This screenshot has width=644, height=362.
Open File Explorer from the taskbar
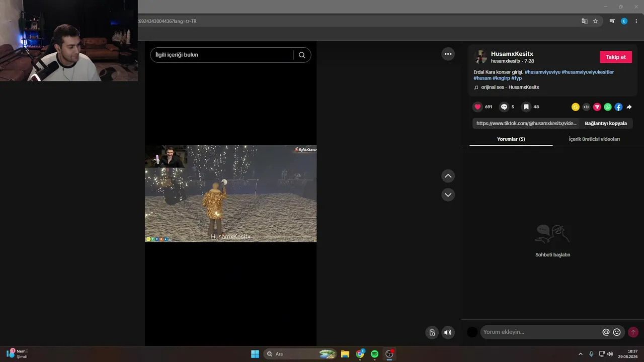click(345, 354)
